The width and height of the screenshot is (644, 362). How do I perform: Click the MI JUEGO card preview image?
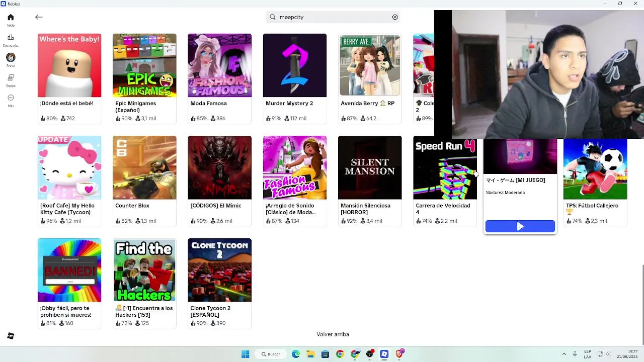(x=520, y=156)
